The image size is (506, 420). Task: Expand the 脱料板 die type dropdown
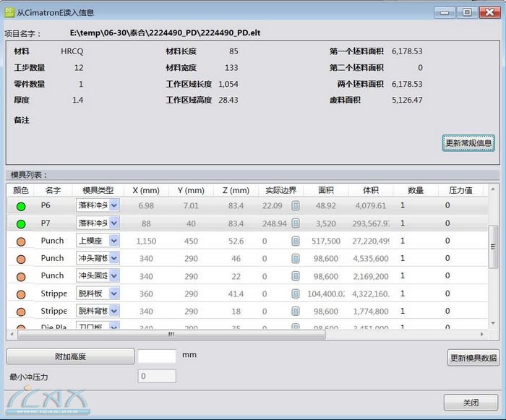point(113,293)
